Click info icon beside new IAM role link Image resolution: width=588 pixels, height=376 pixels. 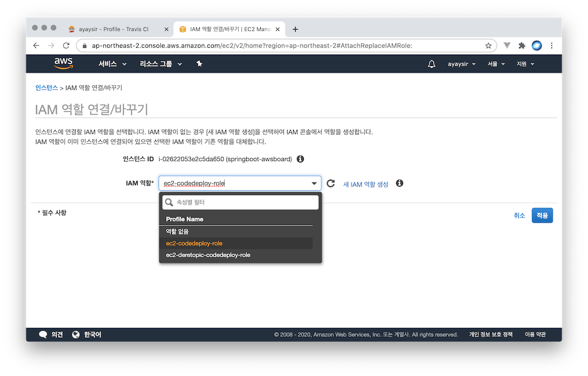399,184
